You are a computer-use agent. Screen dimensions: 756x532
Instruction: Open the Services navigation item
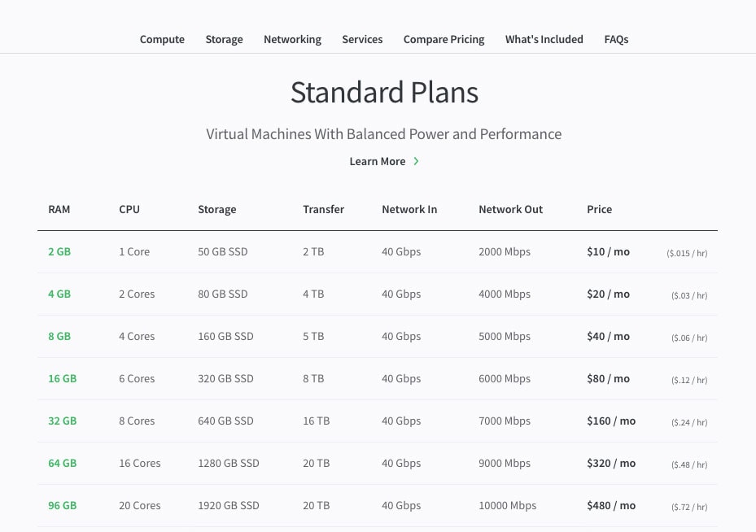(x=362, y=40)
